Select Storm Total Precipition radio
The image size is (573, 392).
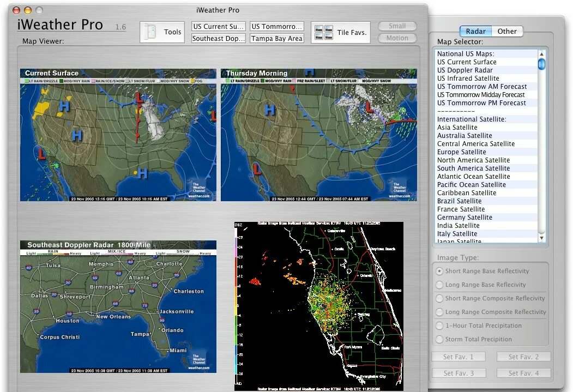pyautogui.click(x=439, y=339)
